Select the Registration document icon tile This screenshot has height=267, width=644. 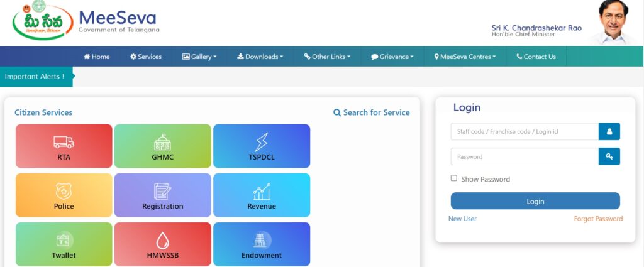coord(163,195)
